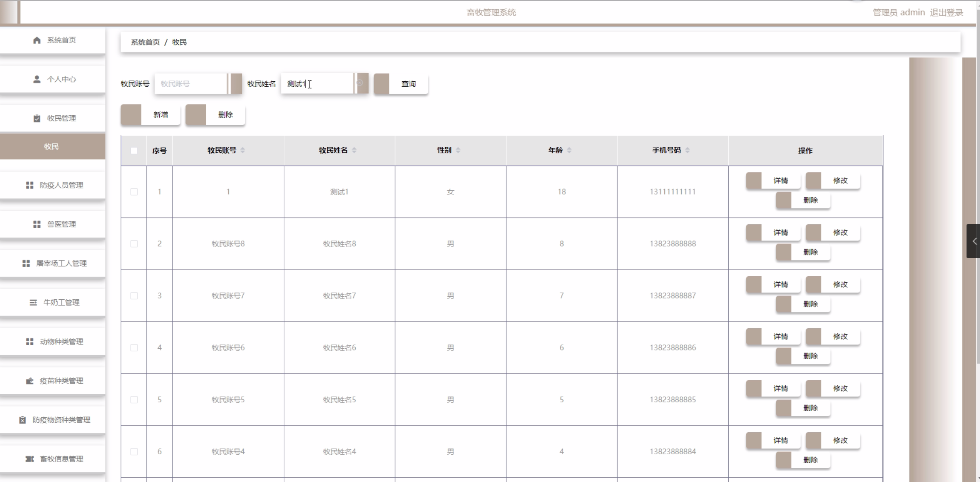Click the icon beside 畜牧信息管理
The height and width of the screenshot is (482, 980).
tap(30, 459)
